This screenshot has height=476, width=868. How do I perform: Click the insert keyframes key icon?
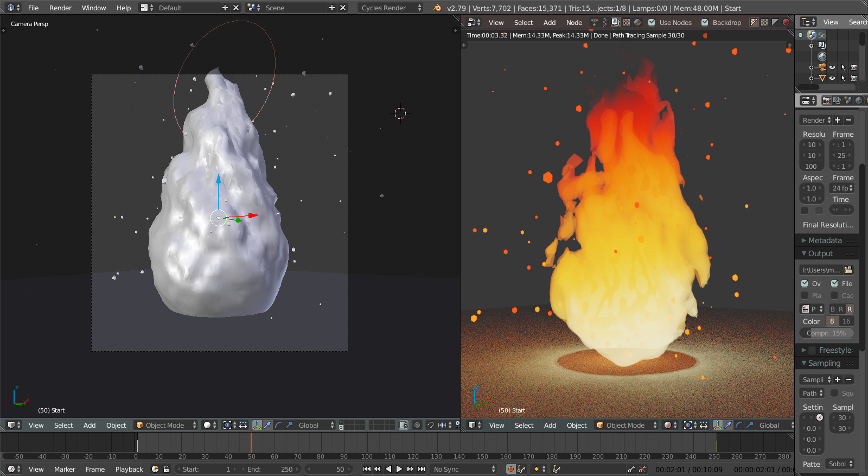tap(631, 469)
